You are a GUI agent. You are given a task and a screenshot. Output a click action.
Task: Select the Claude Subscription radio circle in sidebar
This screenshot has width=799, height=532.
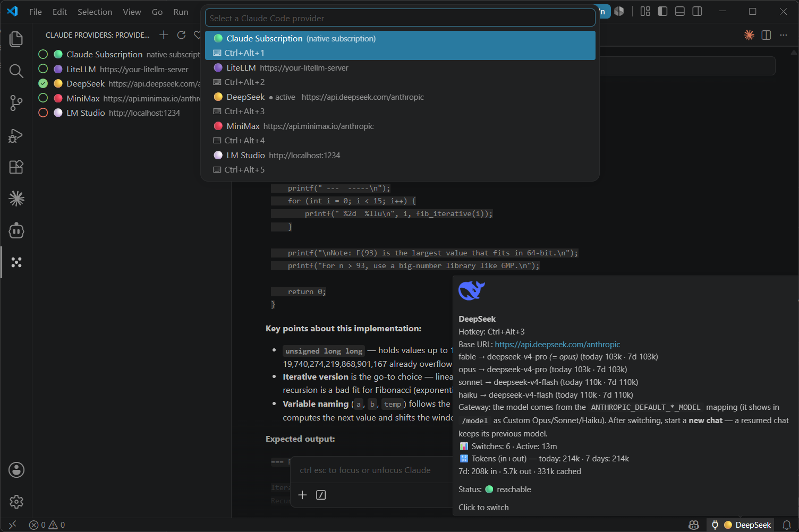[x=43, y=54]
